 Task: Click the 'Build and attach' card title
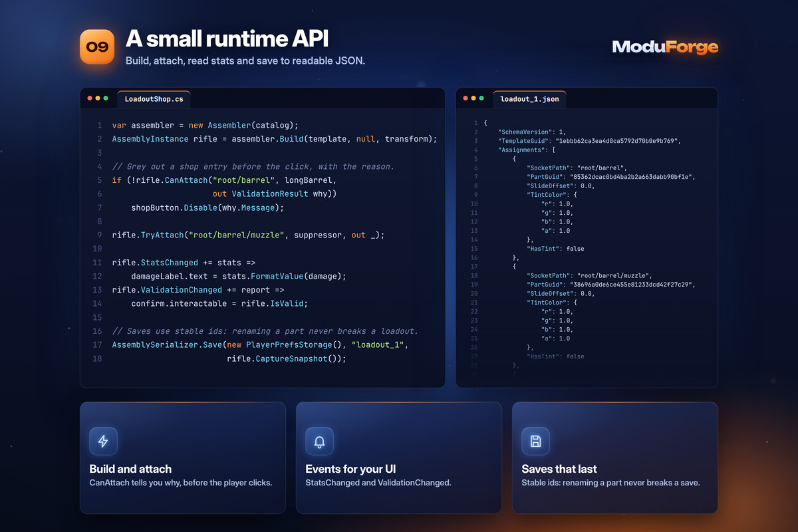click(x=130, y=469)
